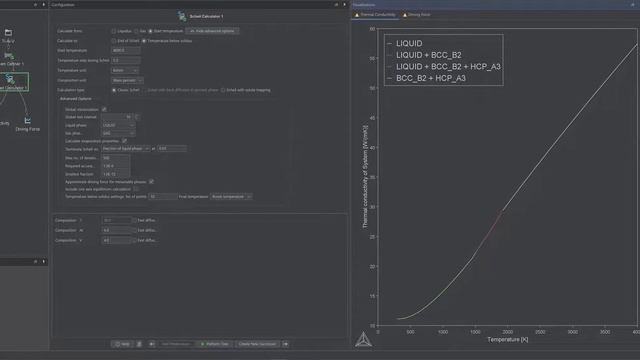Open the Temperature unit dropdown

[125, 70]
